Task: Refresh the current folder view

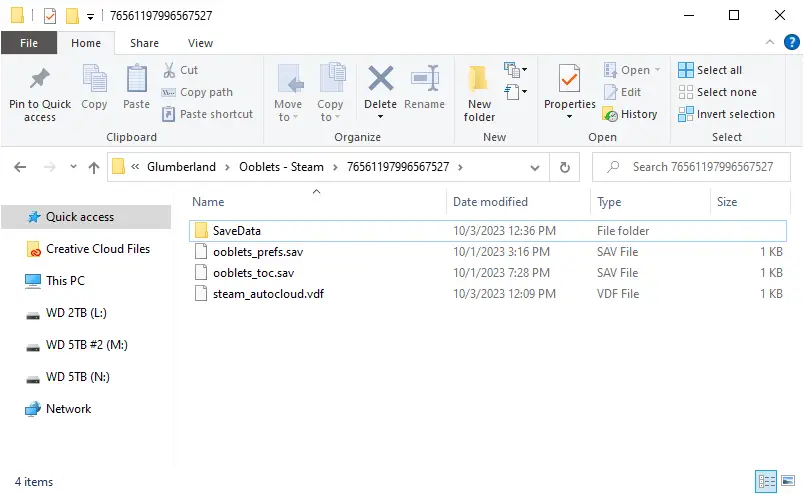Action: pyautogui.click(x=565, y=167)
